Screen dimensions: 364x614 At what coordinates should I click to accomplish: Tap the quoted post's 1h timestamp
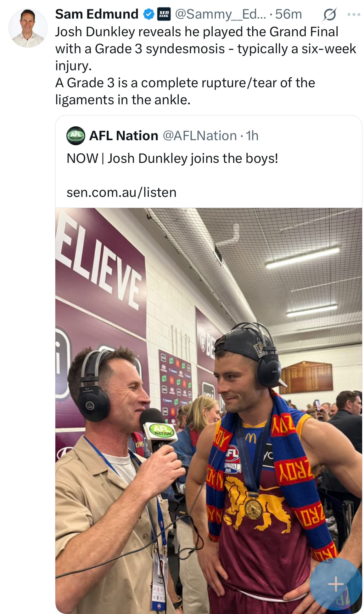coord(252,136)
